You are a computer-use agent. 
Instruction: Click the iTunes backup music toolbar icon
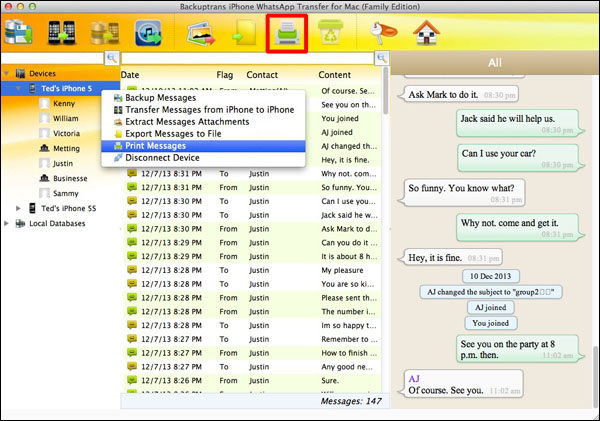point(148,33)
